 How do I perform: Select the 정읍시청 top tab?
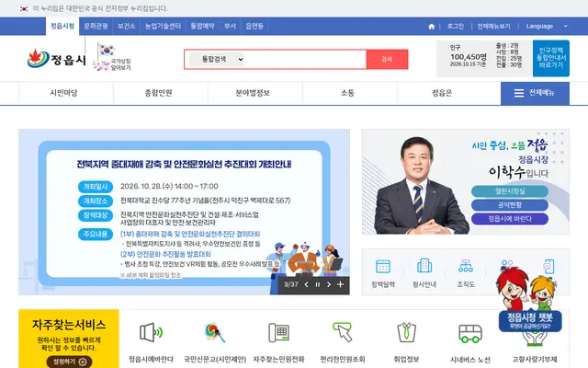pyautogui.click(x=62, y=27)
